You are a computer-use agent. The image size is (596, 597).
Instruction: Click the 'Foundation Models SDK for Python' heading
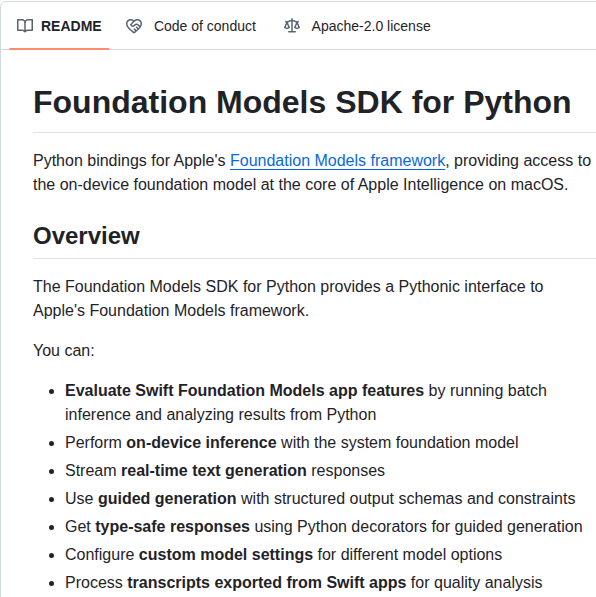[302, 102]
